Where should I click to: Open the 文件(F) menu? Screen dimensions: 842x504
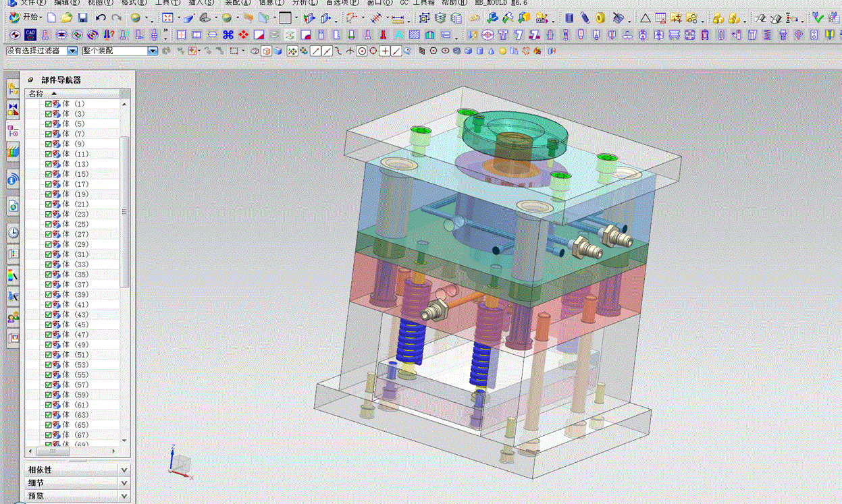[x=33, y=3]
